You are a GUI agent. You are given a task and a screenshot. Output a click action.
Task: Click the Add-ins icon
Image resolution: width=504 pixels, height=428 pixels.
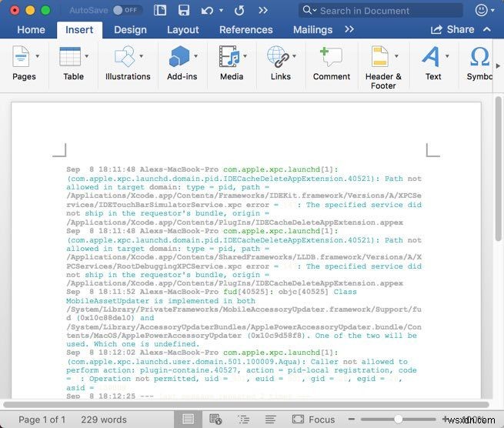[179, 56]
